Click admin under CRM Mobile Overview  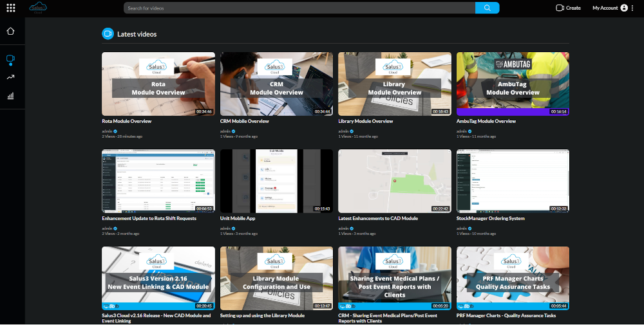coord(225,131)
